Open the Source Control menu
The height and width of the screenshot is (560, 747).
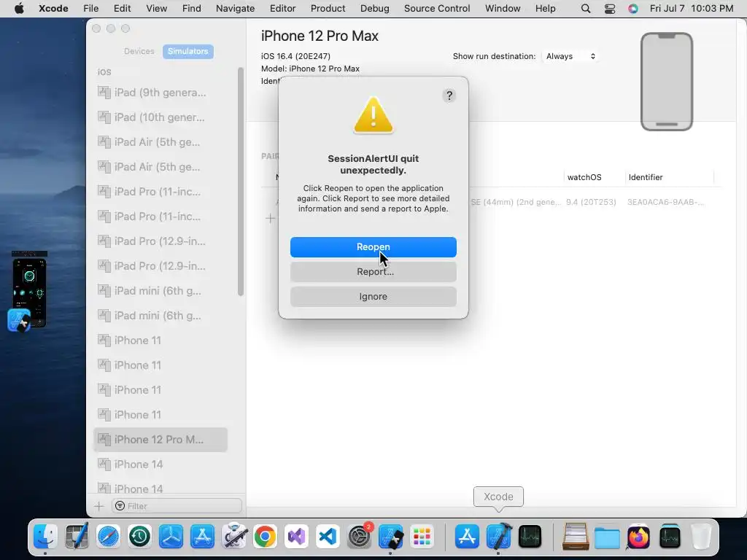pos(437,9)
